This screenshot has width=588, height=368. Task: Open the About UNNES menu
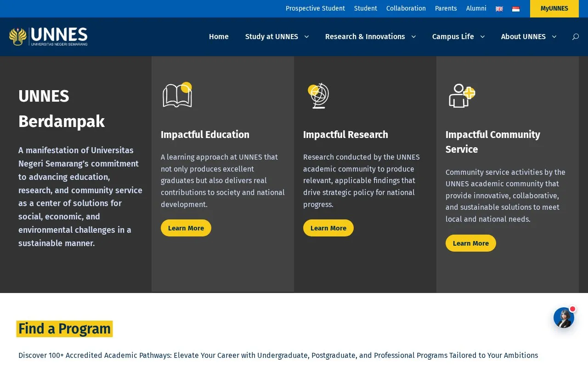pos(523,37)
